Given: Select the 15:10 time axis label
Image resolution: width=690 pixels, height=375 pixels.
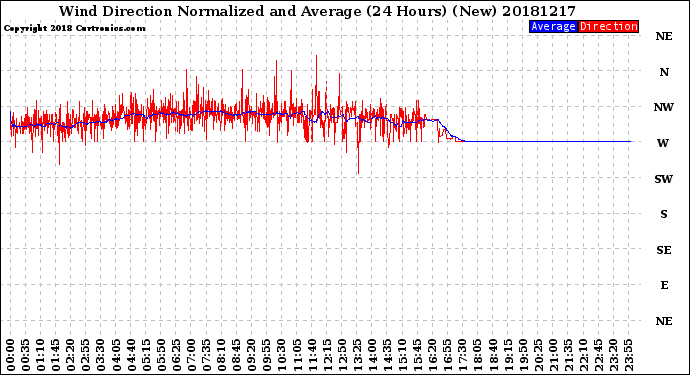Looking at the screenshot, I should [x=402, y=355].
